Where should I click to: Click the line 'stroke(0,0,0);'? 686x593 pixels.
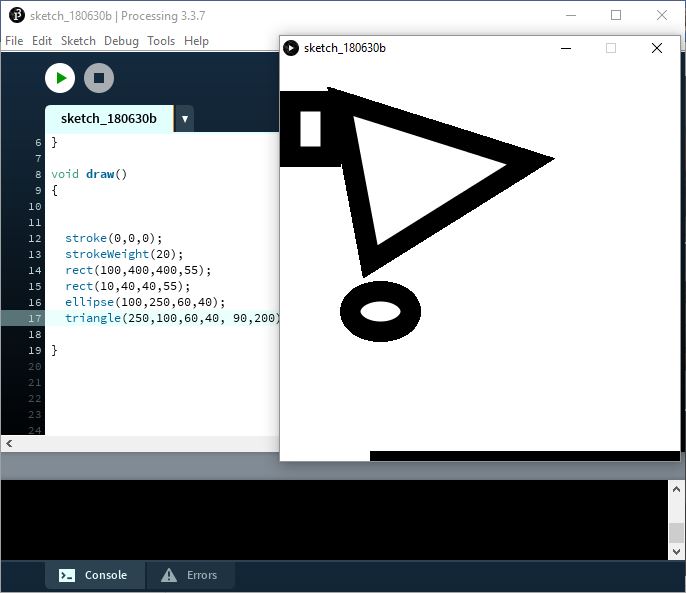tap(114, 239)
